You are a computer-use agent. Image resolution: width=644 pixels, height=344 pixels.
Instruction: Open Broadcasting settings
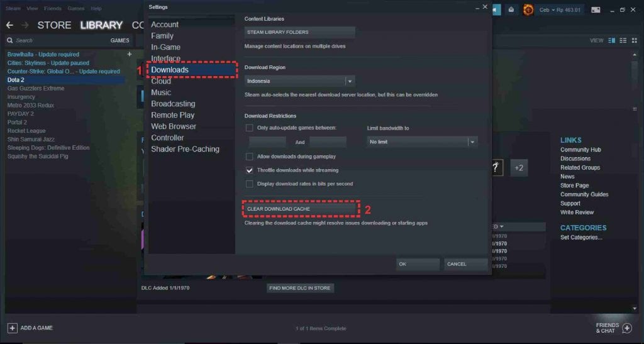[x=173, y=104]
